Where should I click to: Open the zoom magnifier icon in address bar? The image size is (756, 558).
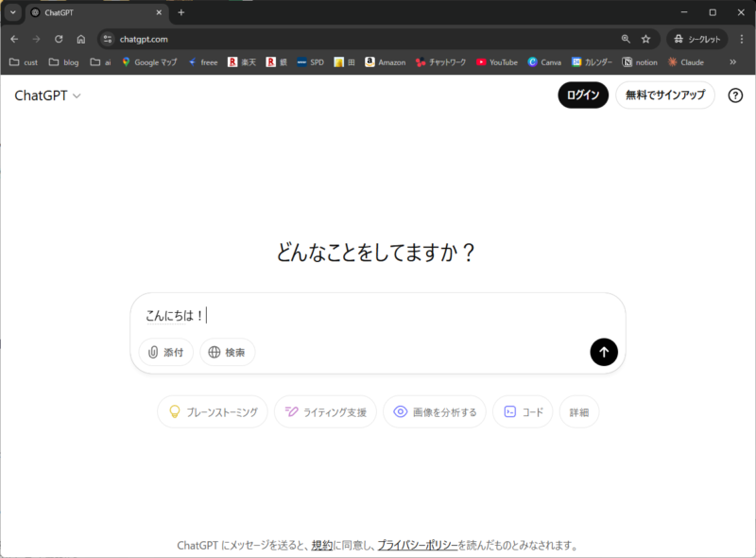626,39
